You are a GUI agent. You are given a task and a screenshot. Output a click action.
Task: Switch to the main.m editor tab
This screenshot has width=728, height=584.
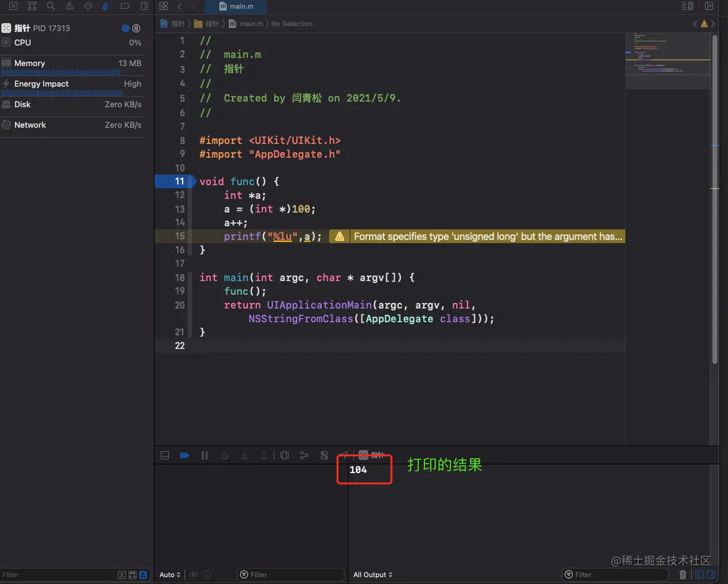236,6
